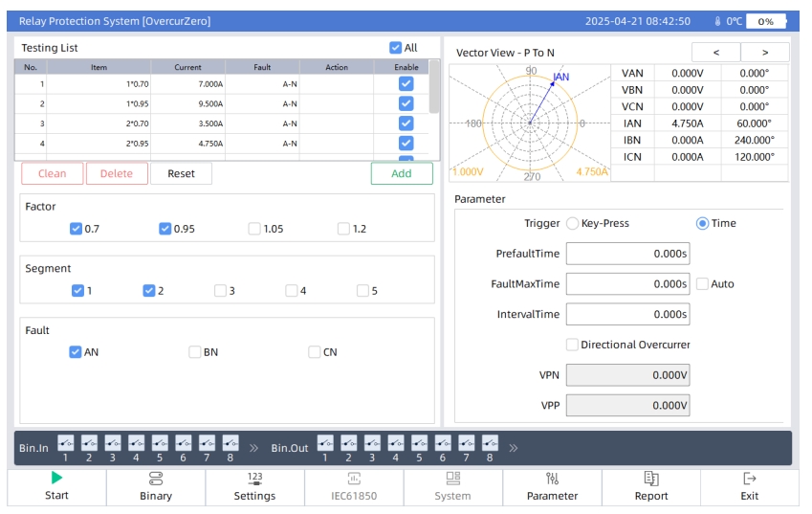Enable the 1.05 factor checkbox
Image resolution: width=812 pixels, height=514 pixels.
pos(254,229)
